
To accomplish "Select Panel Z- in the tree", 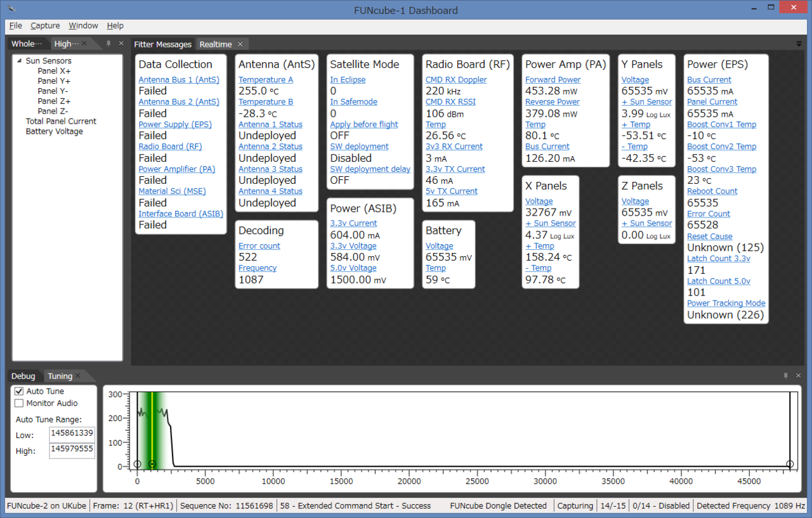I will pyautogui.click(x=53, y=112).
